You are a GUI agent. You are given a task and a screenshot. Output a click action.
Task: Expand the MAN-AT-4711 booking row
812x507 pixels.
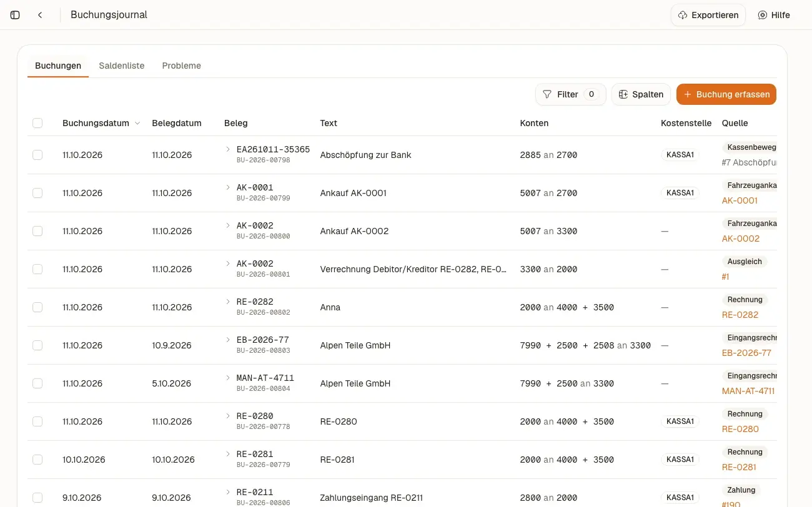[x=228, y=378]
